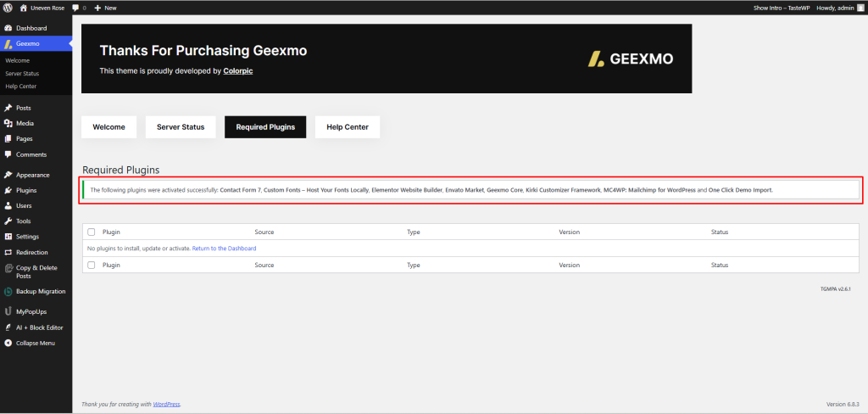Open the Welcome tab button
The height and width of the screenshot is (414, 868).
tap(108, 127)
